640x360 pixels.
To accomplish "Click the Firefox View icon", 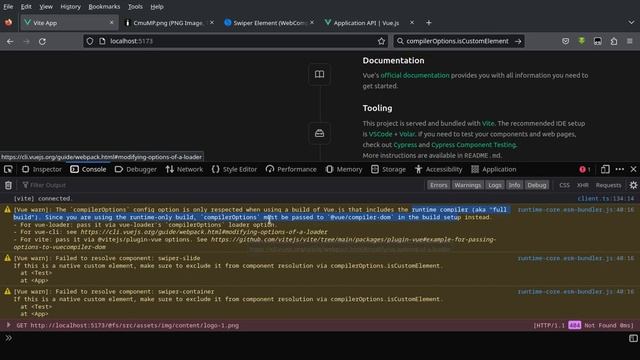I will click(9, 23).
